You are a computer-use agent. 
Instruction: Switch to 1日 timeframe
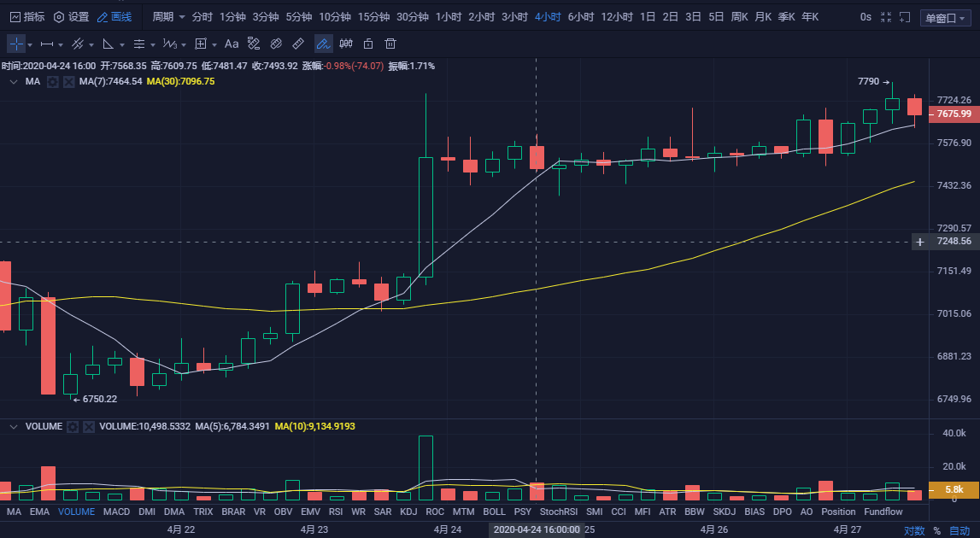pyautogui.click(x=648, y=17)
